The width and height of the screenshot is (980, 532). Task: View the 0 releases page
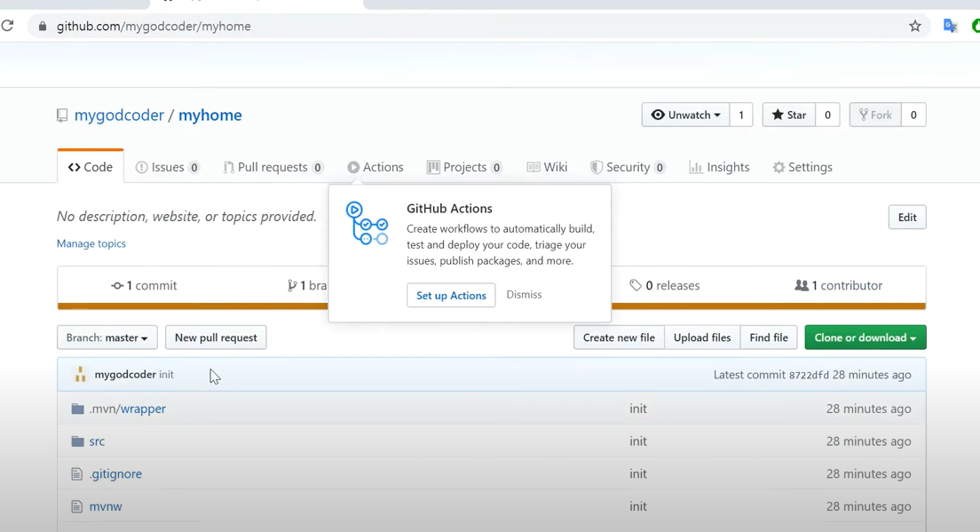pos(664,286)
